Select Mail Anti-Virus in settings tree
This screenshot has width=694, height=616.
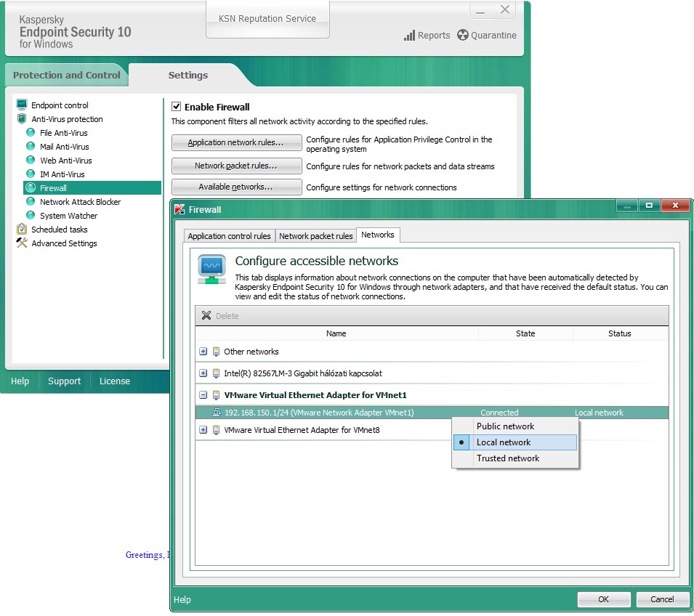pyautogui.click(x=64, y=147)
